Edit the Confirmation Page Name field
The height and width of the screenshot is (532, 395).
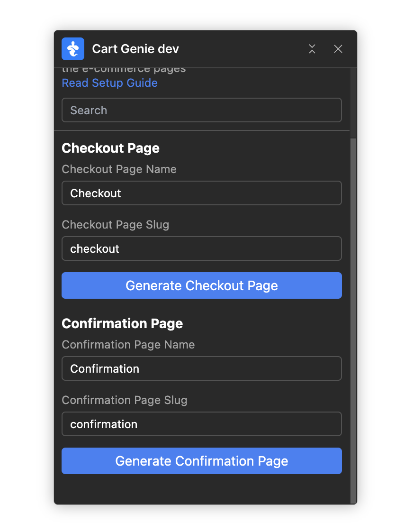202,368
